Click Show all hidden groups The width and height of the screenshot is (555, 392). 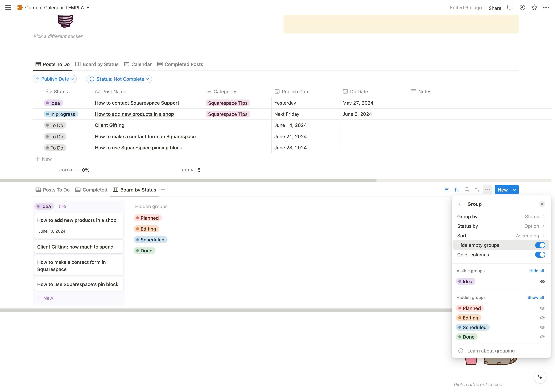pos(535,297)
